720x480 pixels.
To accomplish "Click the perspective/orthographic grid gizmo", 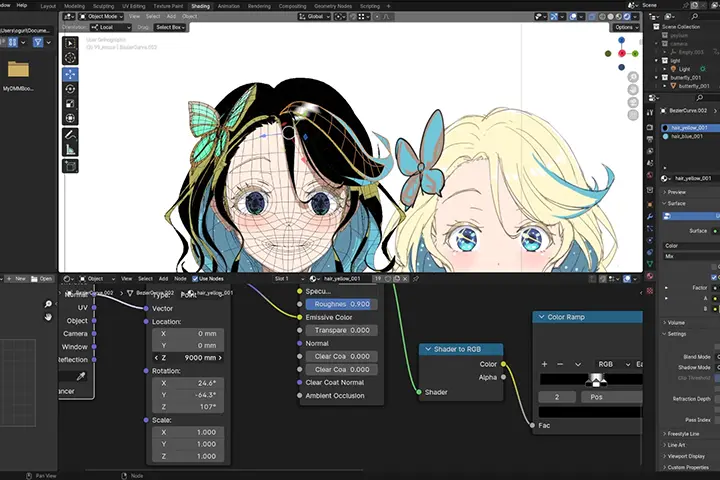I will pyautogui.click(x=633, y=115).
